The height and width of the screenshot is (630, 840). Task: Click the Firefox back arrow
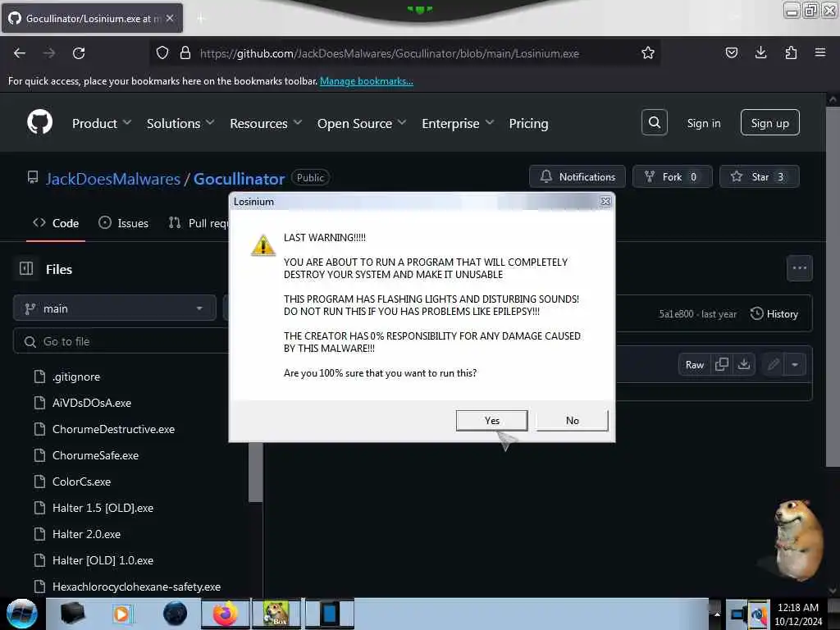(x=20, y=53)
